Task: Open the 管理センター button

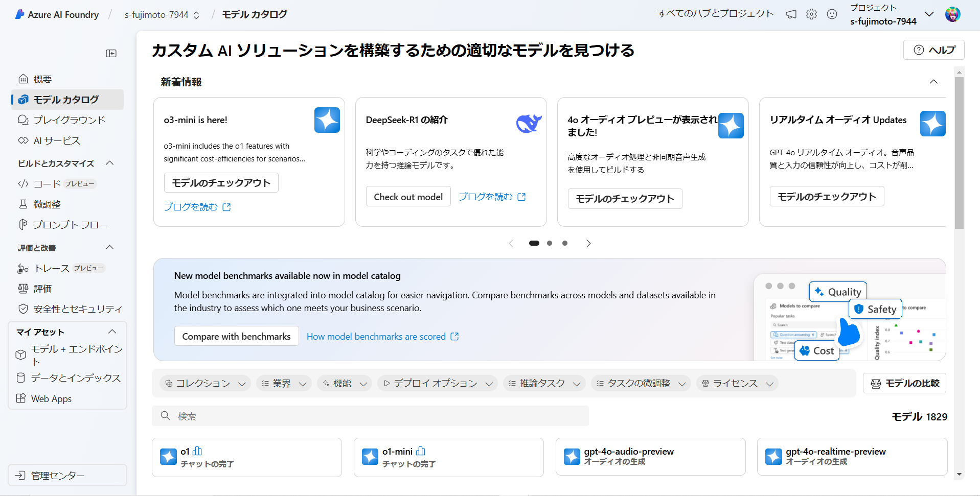Action: click(67, 475)
